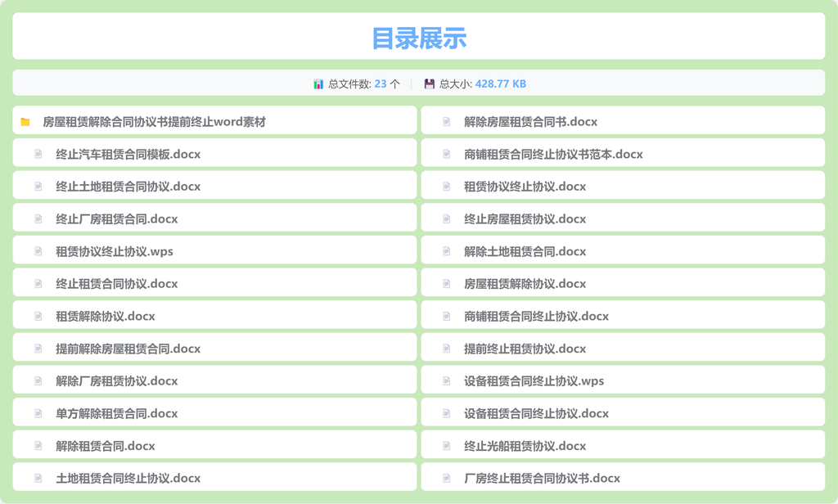This screenshot has width=838, height=504.
Task: Click the file icon beside 终止光船租赁协议.docx
Action: [x=446, y=446]
